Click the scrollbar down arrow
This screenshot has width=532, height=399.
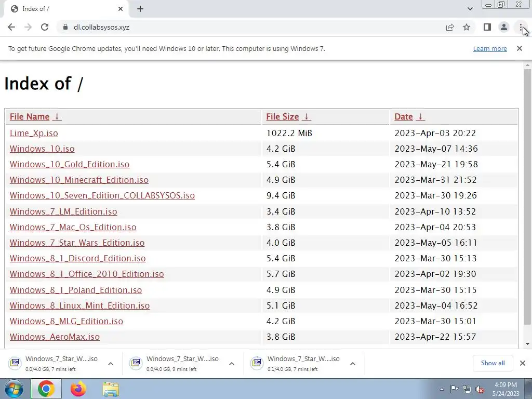tap(527, 344)
